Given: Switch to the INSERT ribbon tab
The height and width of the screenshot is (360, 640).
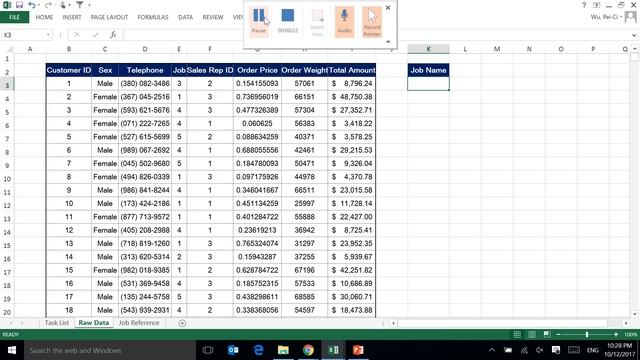Looking at the screenshot, I should click(x=72, y=17).
